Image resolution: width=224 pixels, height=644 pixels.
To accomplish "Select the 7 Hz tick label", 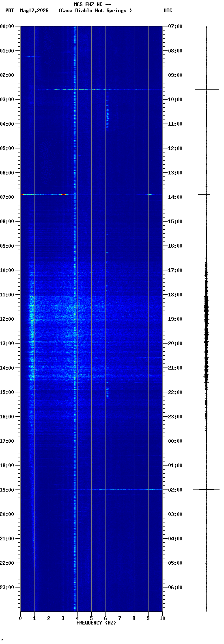I will click(120, 618).
